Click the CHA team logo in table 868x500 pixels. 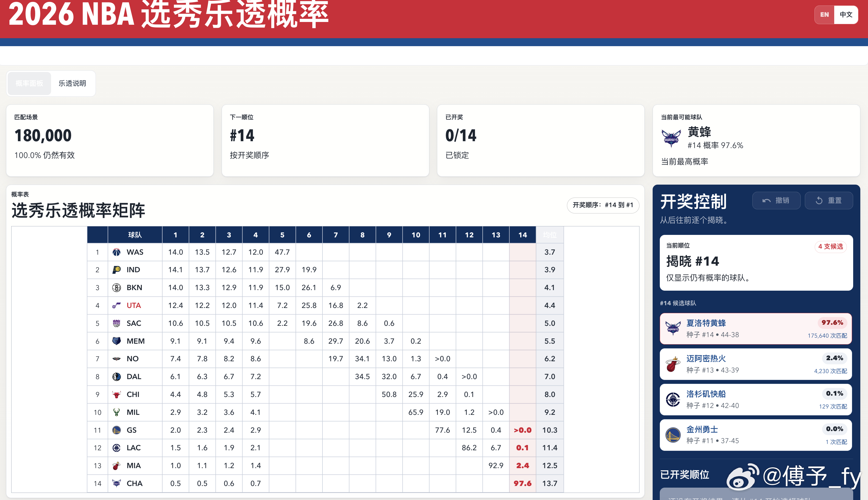(x=116, y=483)
